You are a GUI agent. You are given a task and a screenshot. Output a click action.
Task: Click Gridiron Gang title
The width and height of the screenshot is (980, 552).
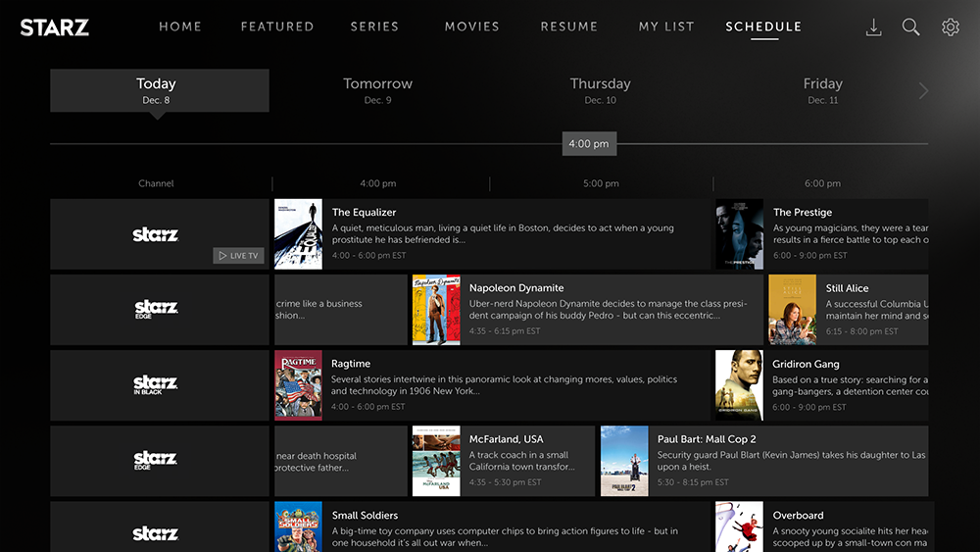click(806, 364)
